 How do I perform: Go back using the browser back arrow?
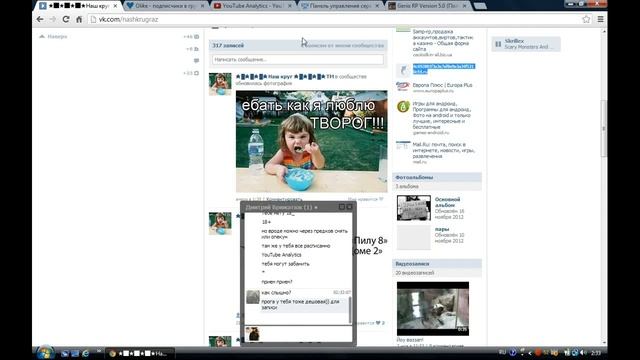coord(40,19)
